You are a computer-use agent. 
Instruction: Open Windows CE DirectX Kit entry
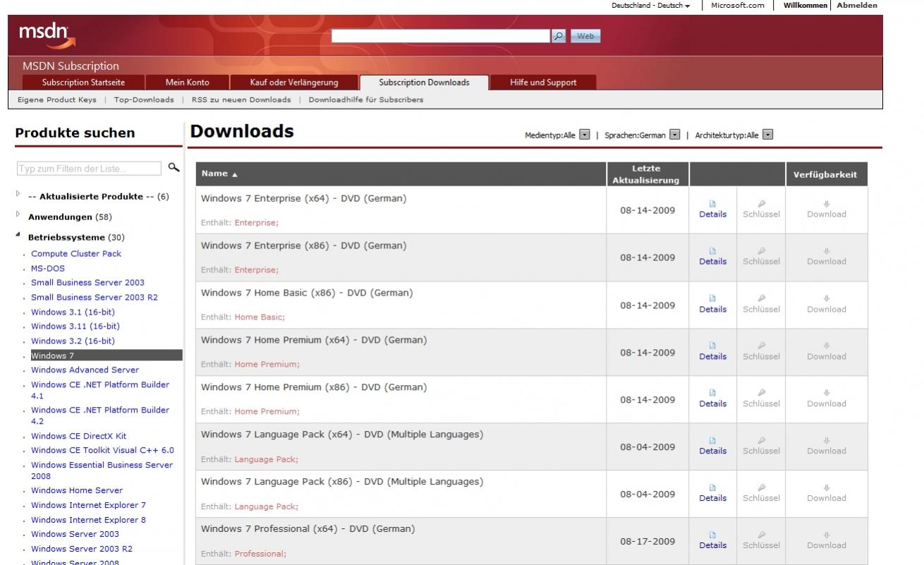pyautogui.click(x=79, y=436)
